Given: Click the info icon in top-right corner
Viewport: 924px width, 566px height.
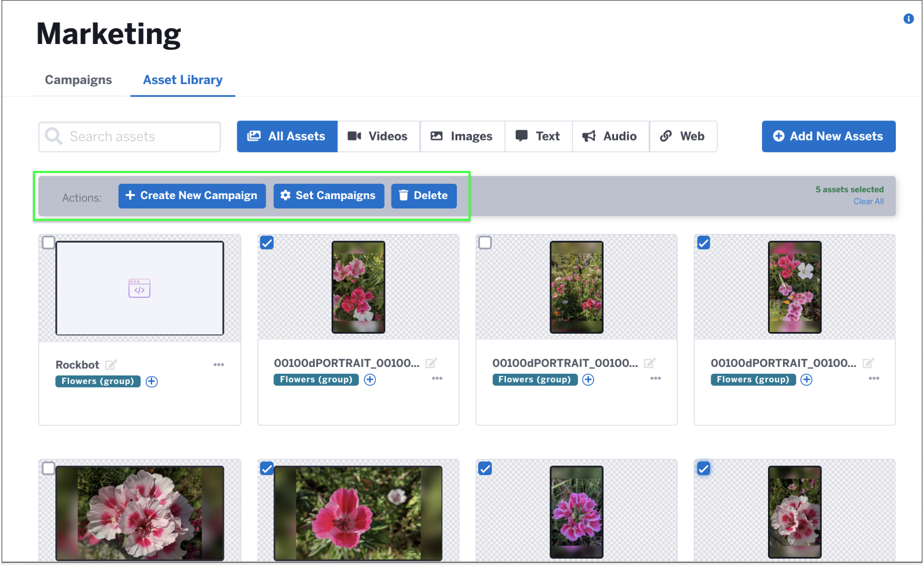Looking at the screenshot, I should point(908,19).
